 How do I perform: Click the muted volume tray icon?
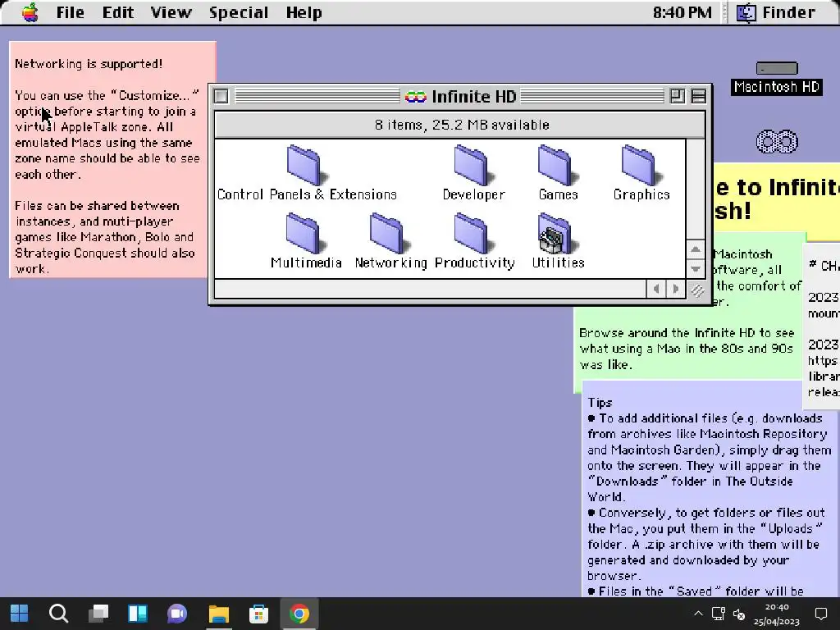[739, 614]
